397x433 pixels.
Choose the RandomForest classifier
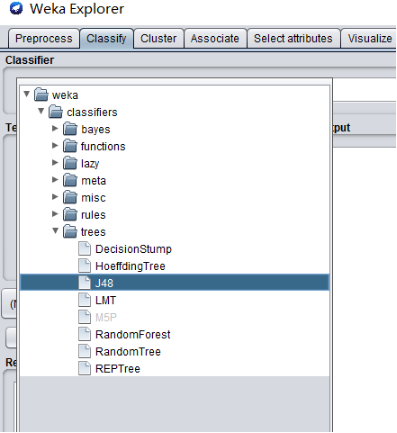click(133, 334)
